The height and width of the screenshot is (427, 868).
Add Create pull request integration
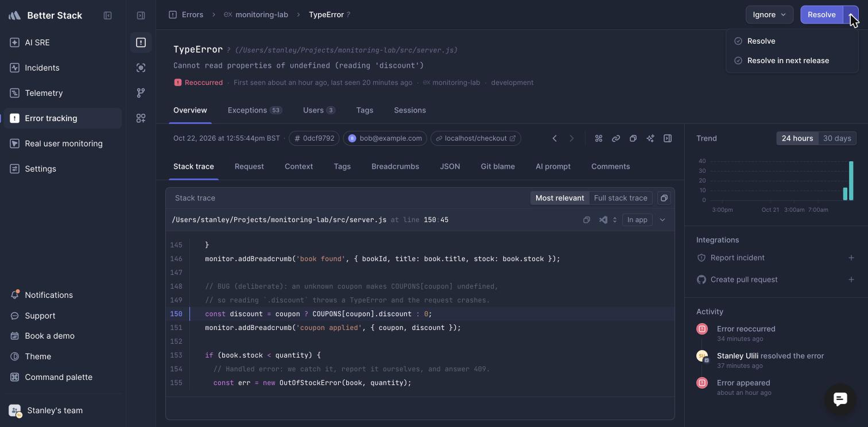[851, 280]
